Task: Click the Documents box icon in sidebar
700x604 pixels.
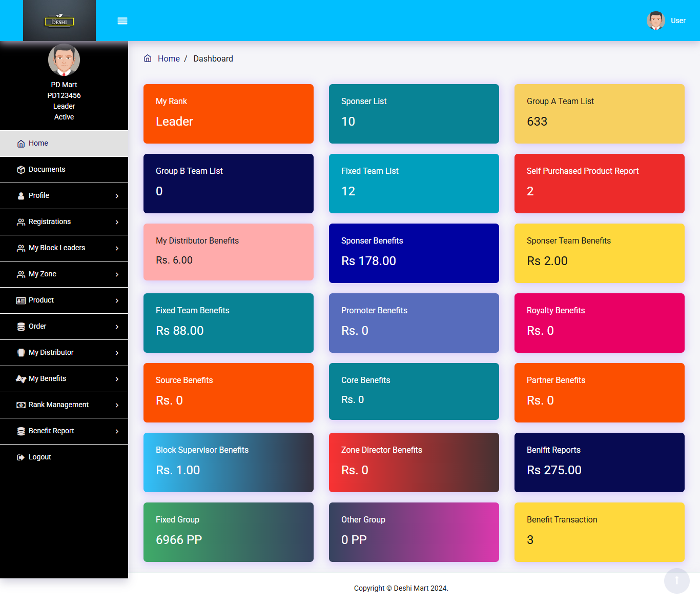Action: pos(21,170)
